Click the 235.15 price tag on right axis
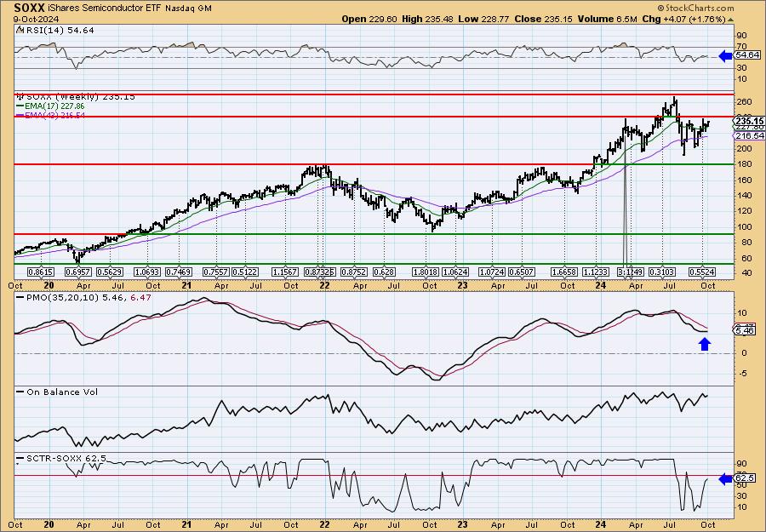766x532 pixels. coord(749,121)
